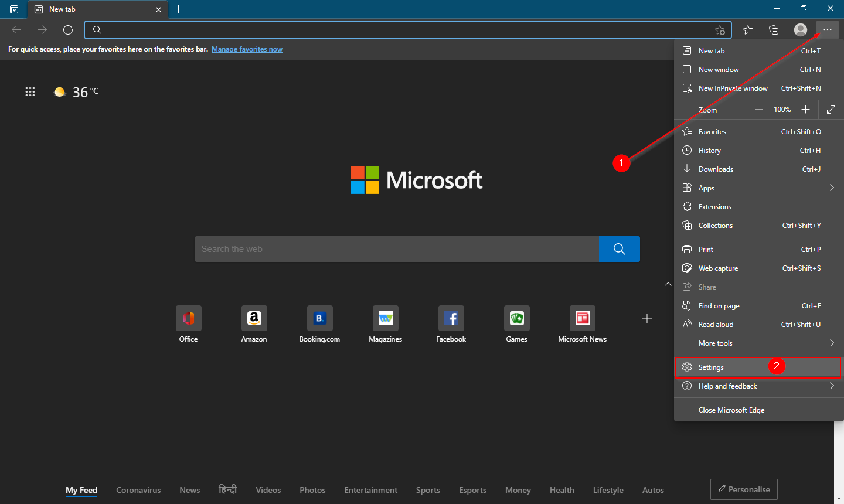Image resolution: width=844 pixels, height=504 pixels.
Task: Select the Entertainment feed tab
Action: (371, 491)
